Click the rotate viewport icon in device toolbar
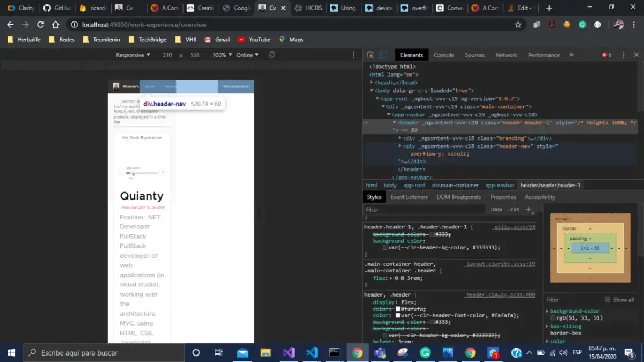This screenshot has height=362, width=644. 272,55
